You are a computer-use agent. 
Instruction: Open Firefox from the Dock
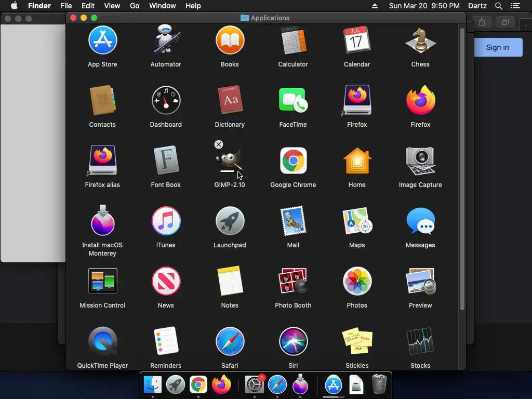(x=221, y=385)
